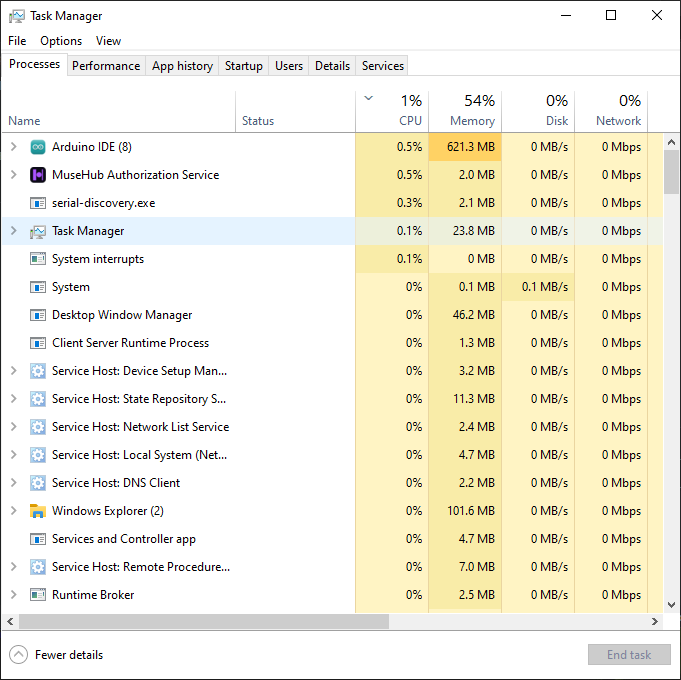
Task: Expand the Arduino IDE process group
Action: coord(13,147)
